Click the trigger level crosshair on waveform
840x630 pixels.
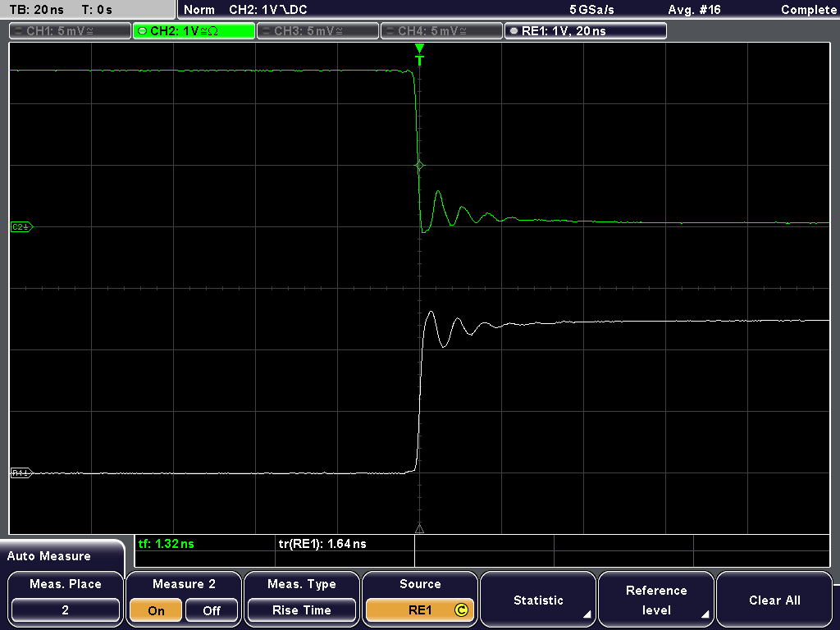point(419,166)
